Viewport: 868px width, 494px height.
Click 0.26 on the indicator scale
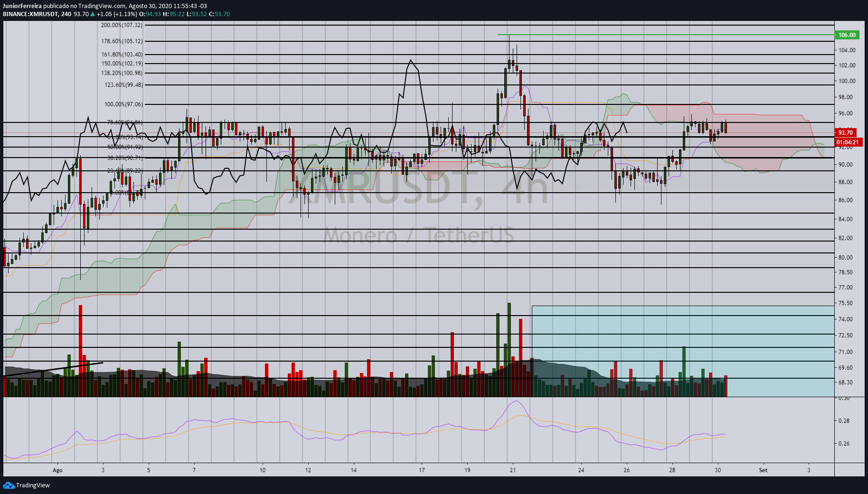[x=844, y=443]
